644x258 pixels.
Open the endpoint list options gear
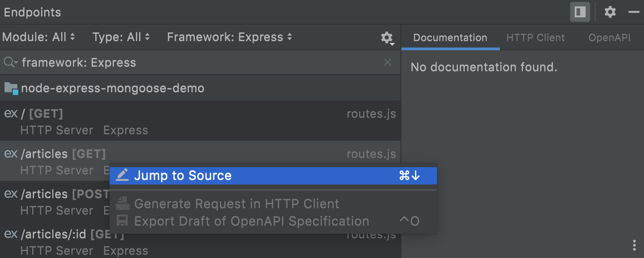[387, 38]
